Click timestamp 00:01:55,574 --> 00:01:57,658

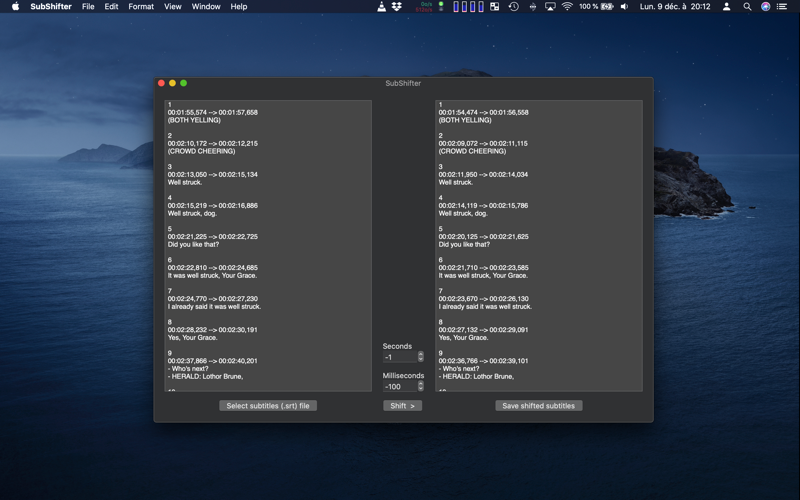click(x=213, y=112)
